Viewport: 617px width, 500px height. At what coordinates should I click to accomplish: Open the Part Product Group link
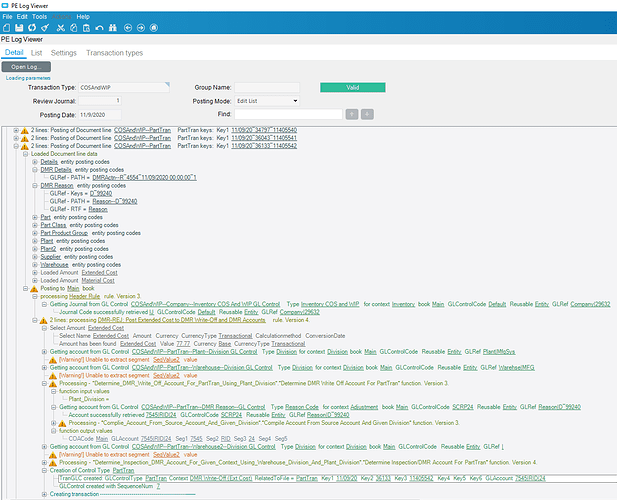coord(64,233)
